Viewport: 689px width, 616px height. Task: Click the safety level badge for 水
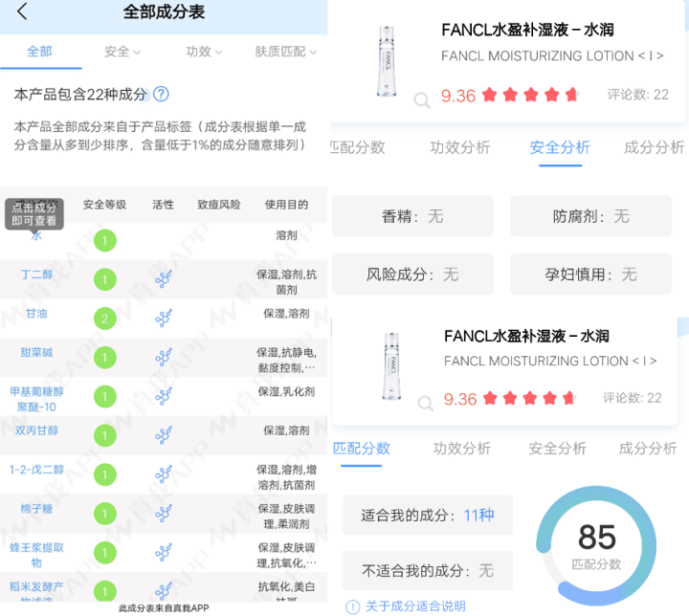coord(105,240)
